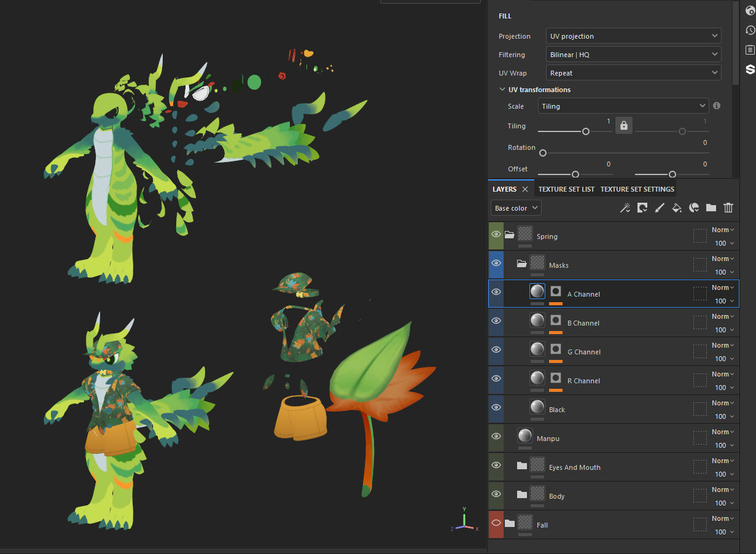Show the hidden Fall folder
The width and height of the screenshot is (756, 554).
496,523
